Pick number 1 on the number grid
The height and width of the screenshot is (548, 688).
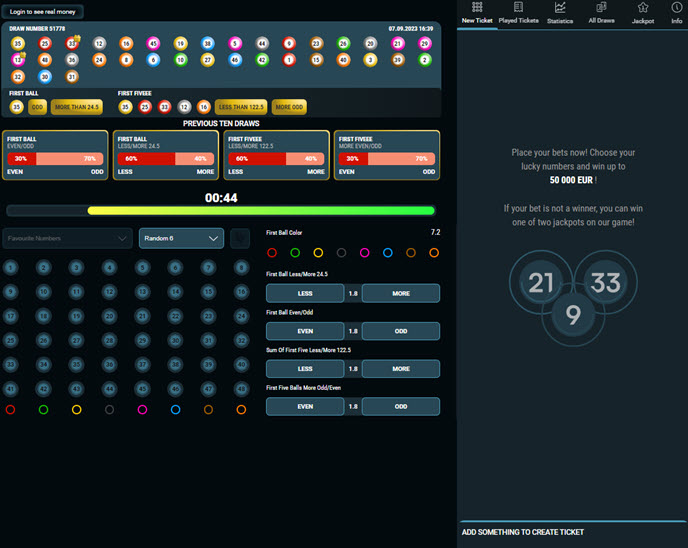coord(10,267)
